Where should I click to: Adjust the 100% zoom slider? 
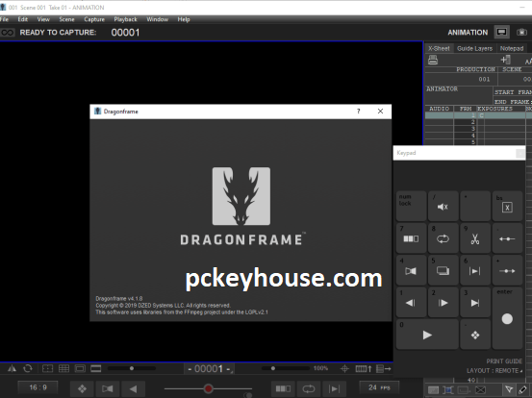coord(273,368)
